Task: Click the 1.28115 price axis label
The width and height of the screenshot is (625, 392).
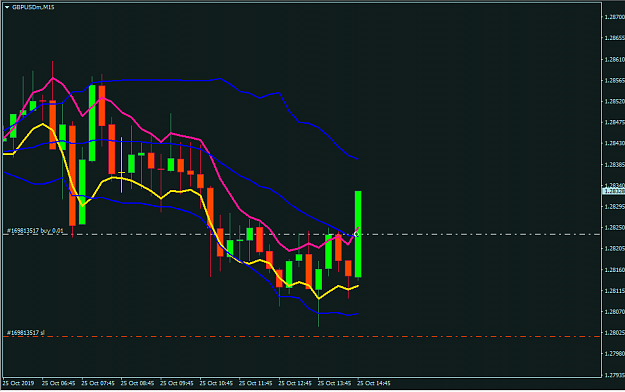Action: click(x=614, y=291)
